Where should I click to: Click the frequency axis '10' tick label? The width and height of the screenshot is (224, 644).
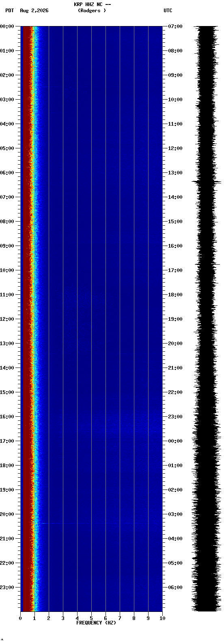pyautogui.click(x=162, y=618)
